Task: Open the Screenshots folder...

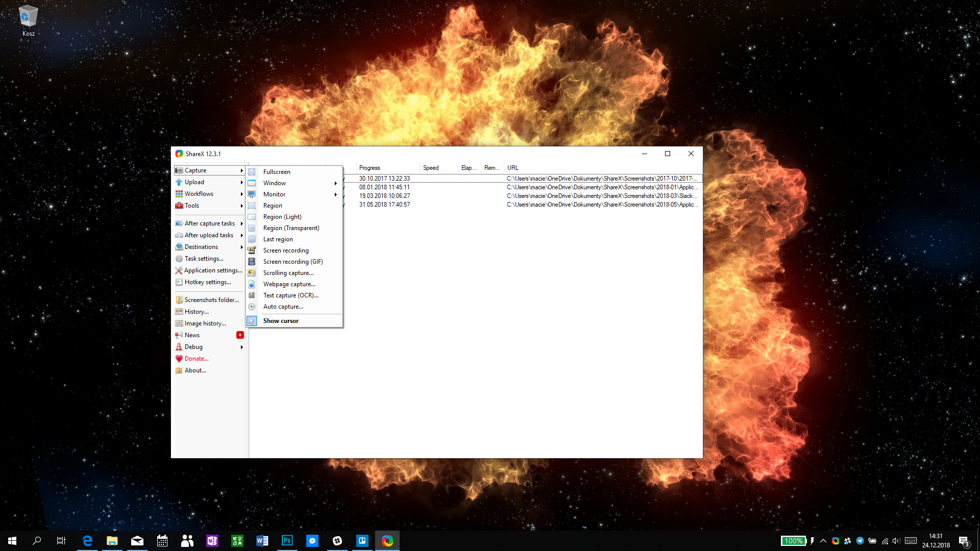Action: (x=209, y=300)
